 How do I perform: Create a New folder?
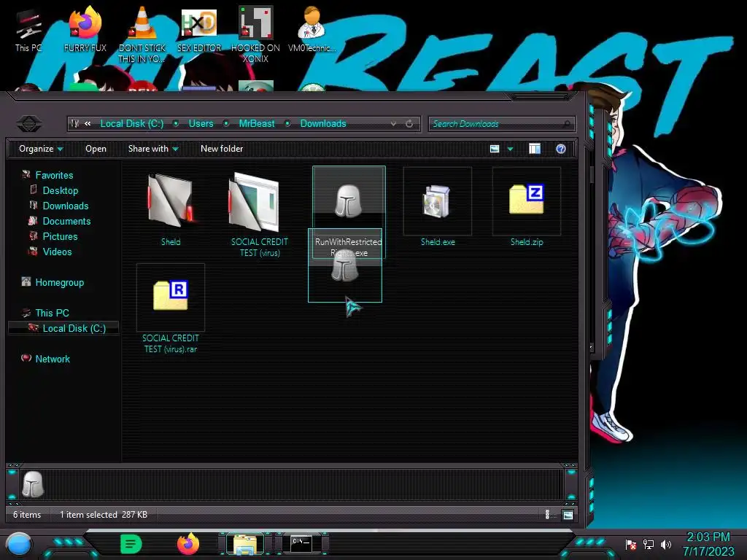pos(222,149)
